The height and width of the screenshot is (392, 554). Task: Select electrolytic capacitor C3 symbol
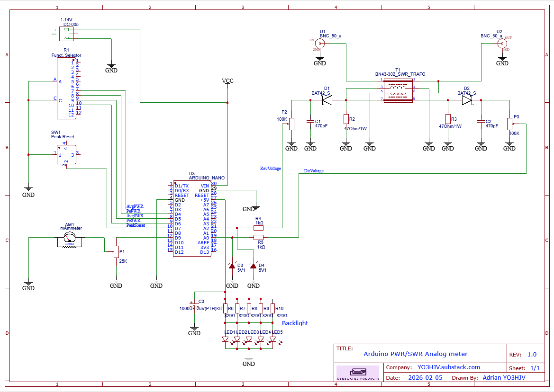click(x=194, y=303)
